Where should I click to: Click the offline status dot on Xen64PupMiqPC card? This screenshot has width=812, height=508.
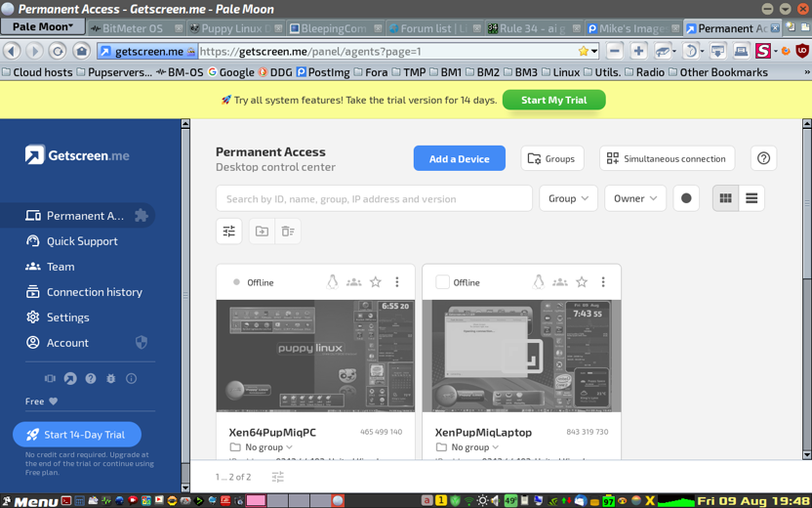[236, 282]
